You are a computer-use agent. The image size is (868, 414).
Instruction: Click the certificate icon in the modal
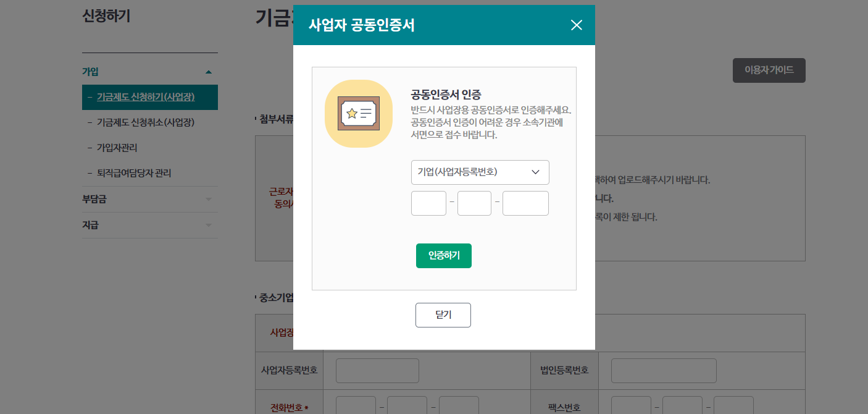tap(359, 114)
